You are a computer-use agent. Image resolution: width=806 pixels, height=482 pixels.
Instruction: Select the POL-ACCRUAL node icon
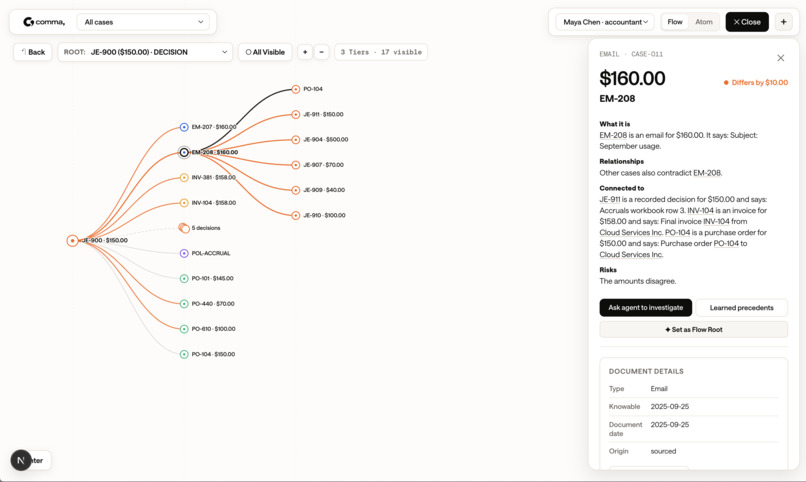(x=184, y=253)
